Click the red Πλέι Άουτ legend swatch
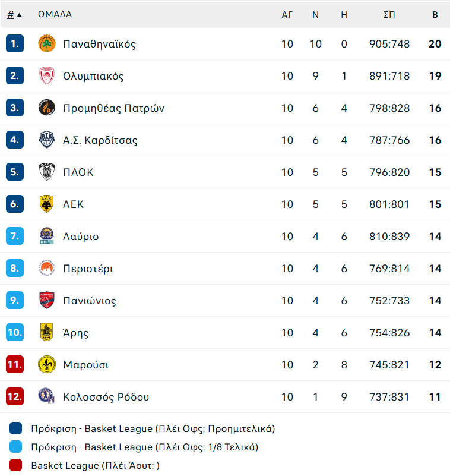This screenshot has height=476, width=450. coord(16,466)
